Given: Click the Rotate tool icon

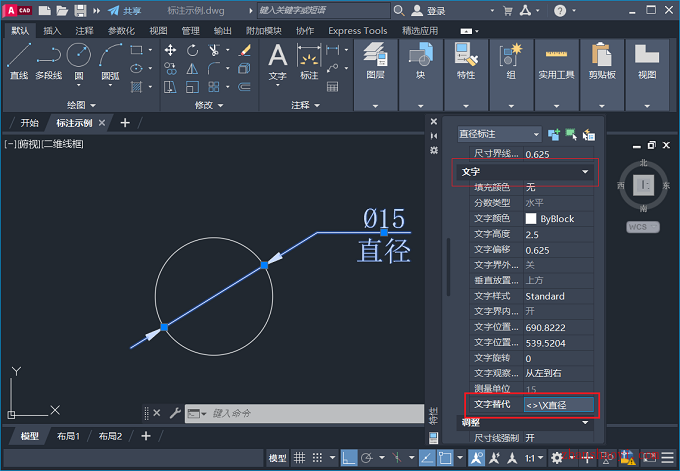Looking at the screenshot, I should click(192, 50).
